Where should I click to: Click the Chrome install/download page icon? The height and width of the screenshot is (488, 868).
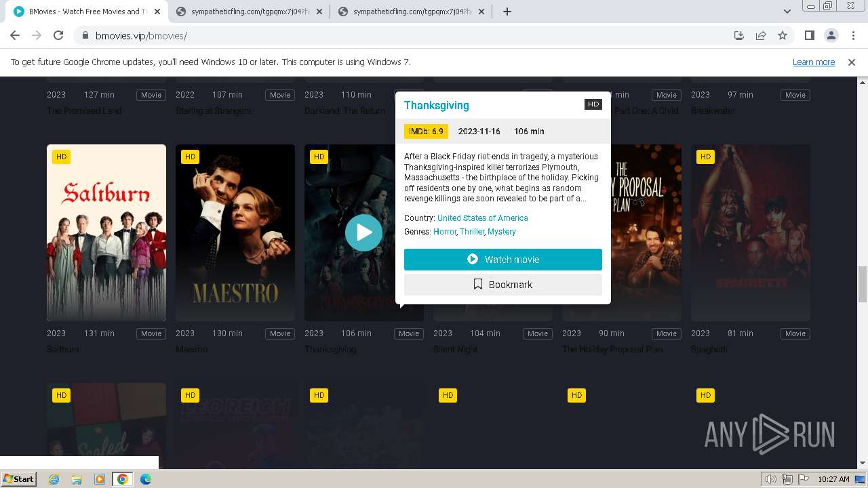coord(739,36)
